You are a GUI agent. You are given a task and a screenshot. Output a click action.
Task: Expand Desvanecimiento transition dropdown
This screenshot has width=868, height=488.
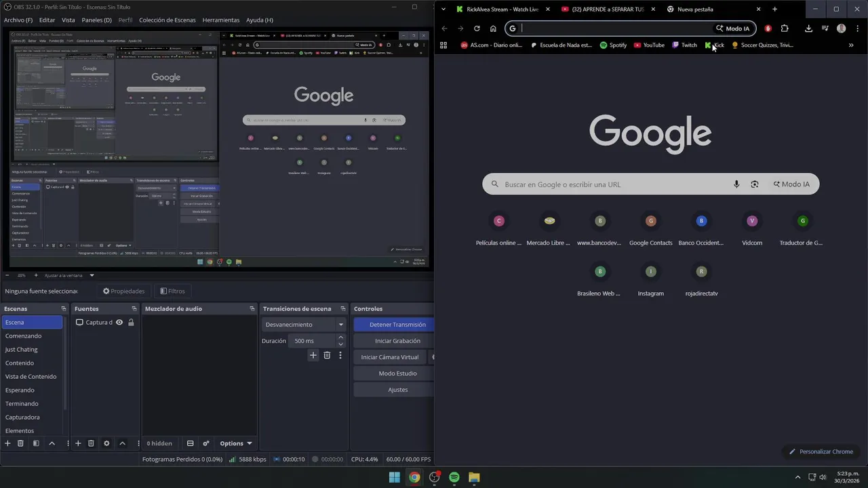click(x=341, y=325)
